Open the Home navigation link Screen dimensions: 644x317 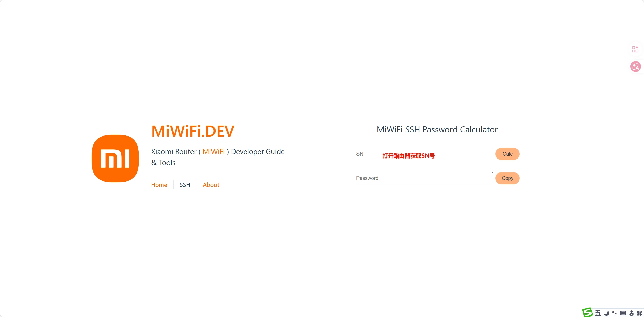point(159,185)
